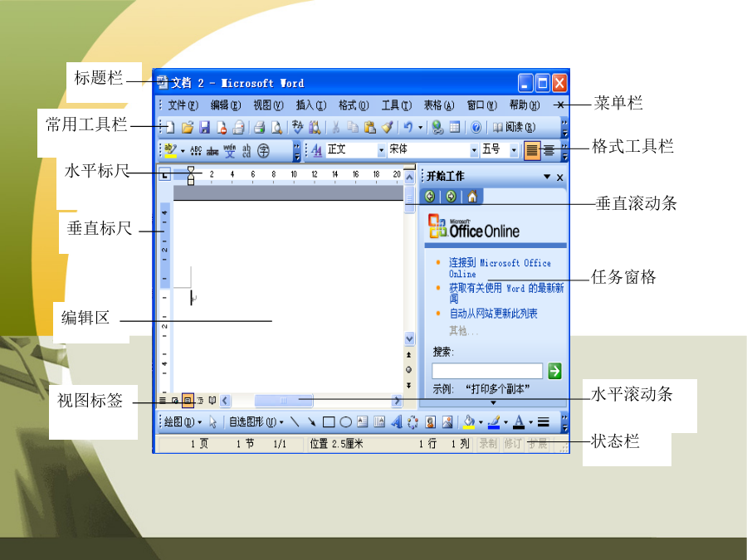Select the Arrow drawing tool
The width and height of the screenshot is (747, 560).
point(311,421)
